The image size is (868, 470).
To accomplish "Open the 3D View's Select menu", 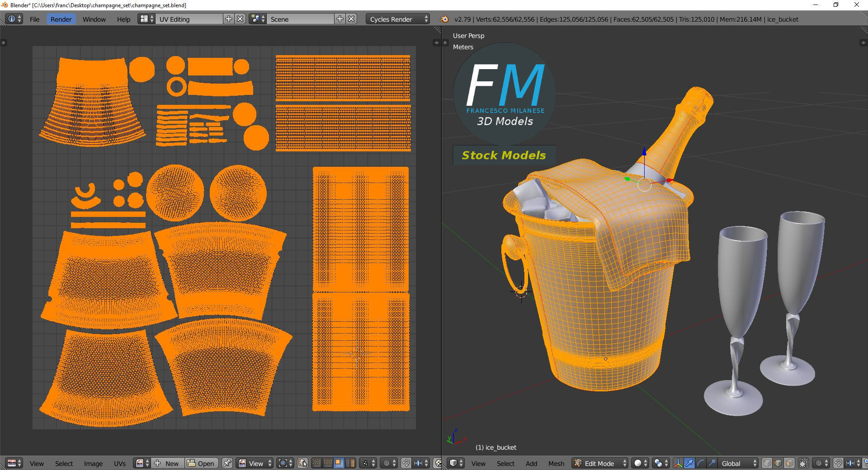I will coord(505,464).
